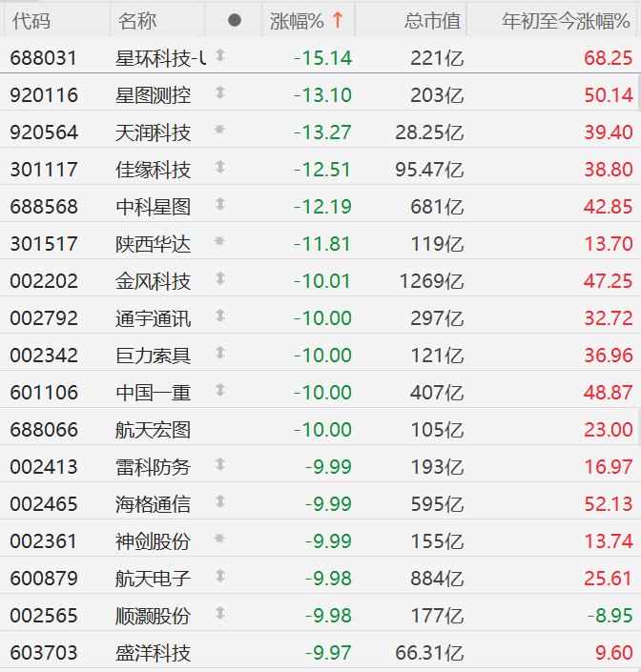
Task: Click the marker icon beside 顺灏股份
Action: [x=220, y=613]
